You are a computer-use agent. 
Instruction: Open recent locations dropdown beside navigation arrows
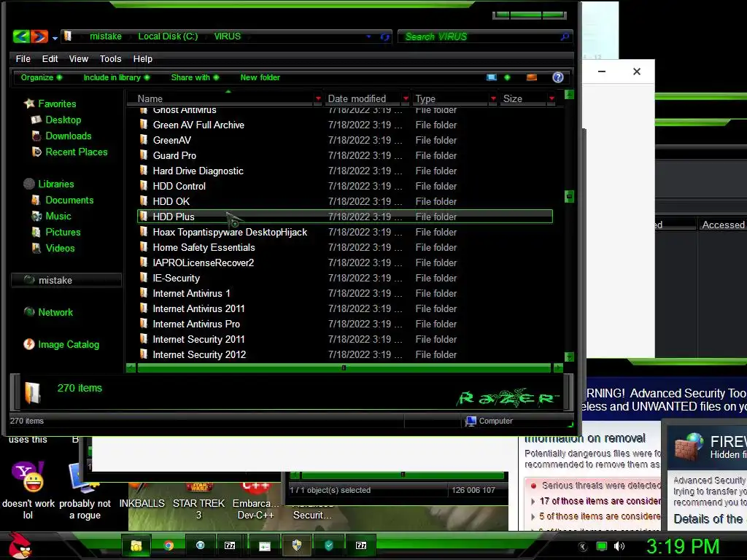pyautogui.click(x=55, y=38)
